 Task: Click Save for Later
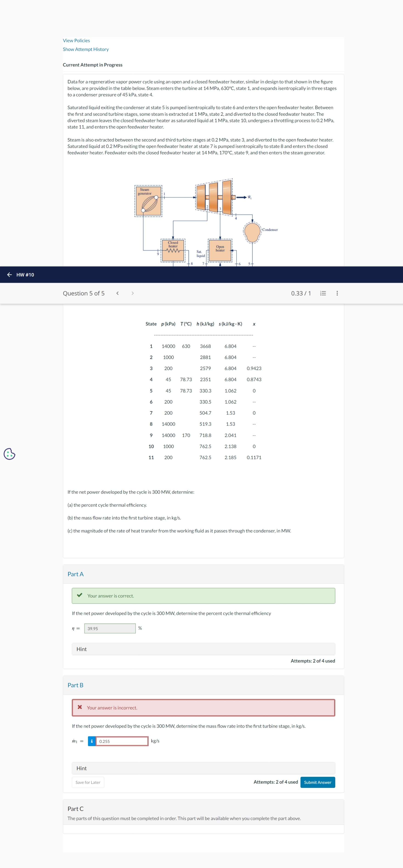pos(88,782)
